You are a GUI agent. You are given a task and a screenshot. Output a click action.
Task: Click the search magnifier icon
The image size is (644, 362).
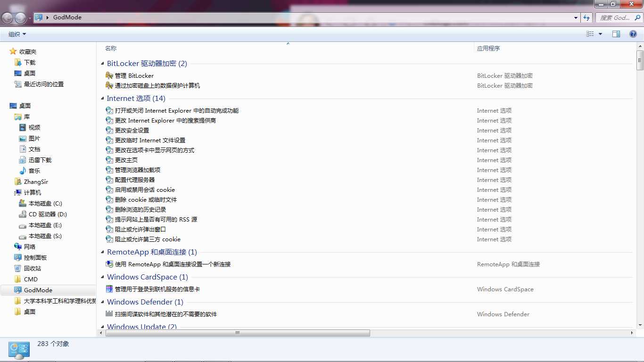point(637,17)
